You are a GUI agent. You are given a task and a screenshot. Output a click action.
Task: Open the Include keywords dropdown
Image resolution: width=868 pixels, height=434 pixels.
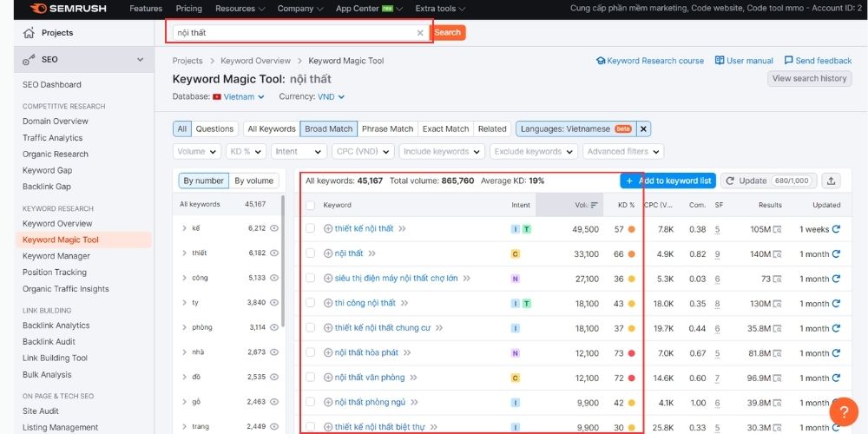pyautogui.click(x=442, y=152)
